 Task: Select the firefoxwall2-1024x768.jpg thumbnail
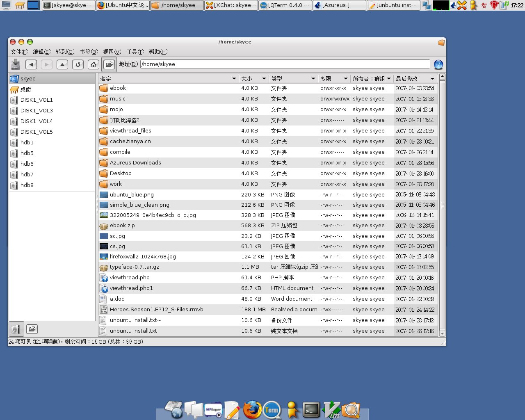[104, 257]
